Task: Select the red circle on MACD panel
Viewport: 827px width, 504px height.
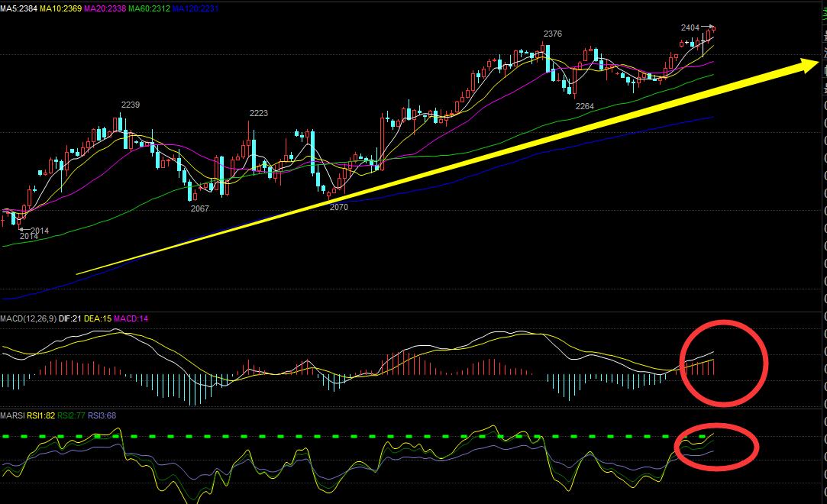Action: [x=723, y=363]
